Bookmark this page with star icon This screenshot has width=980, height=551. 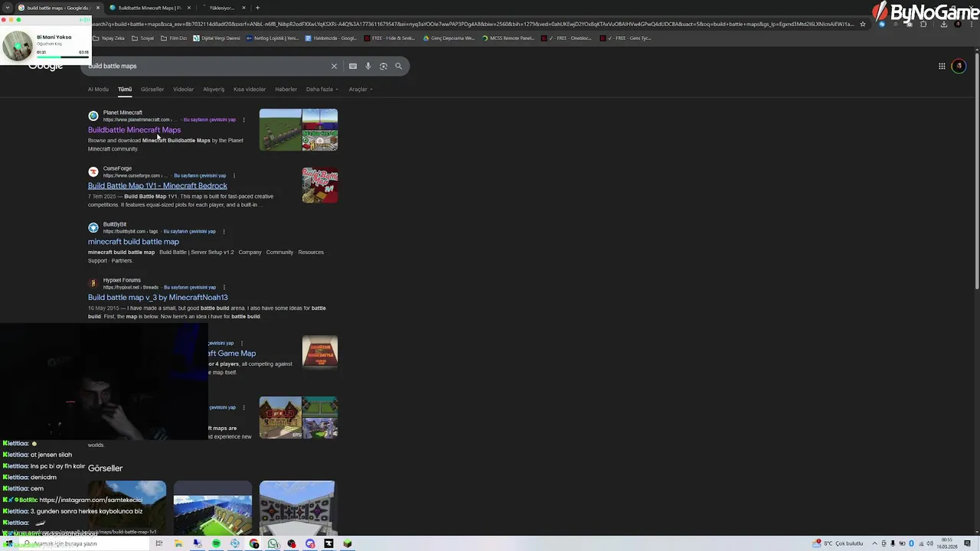863,24
